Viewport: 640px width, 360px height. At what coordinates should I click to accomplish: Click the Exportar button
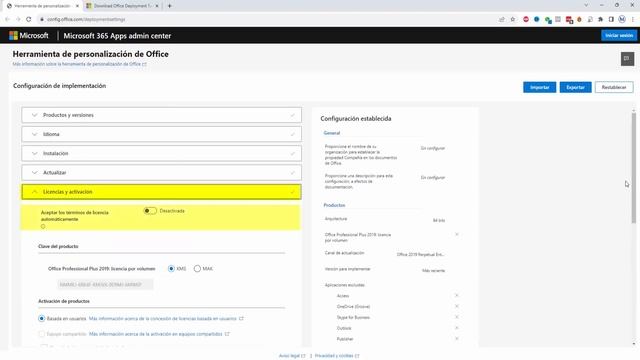pos(576,87)
